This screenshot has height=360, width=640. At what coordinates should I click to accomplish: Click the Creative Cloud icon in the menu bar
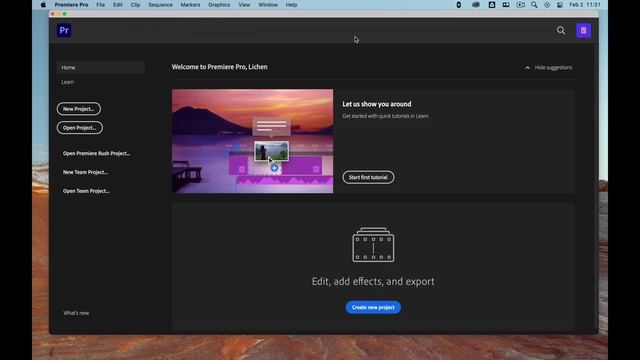click(x=476, y=5)
